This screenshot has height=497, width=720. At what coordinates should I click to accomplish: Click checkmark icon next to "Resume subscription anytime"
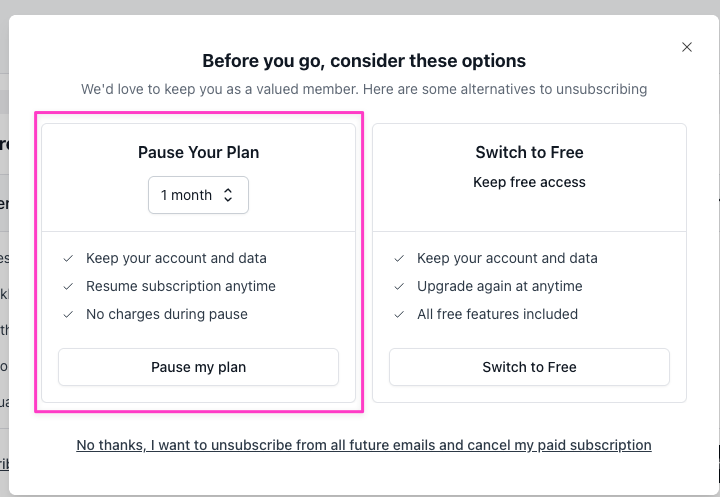(68, 286)
